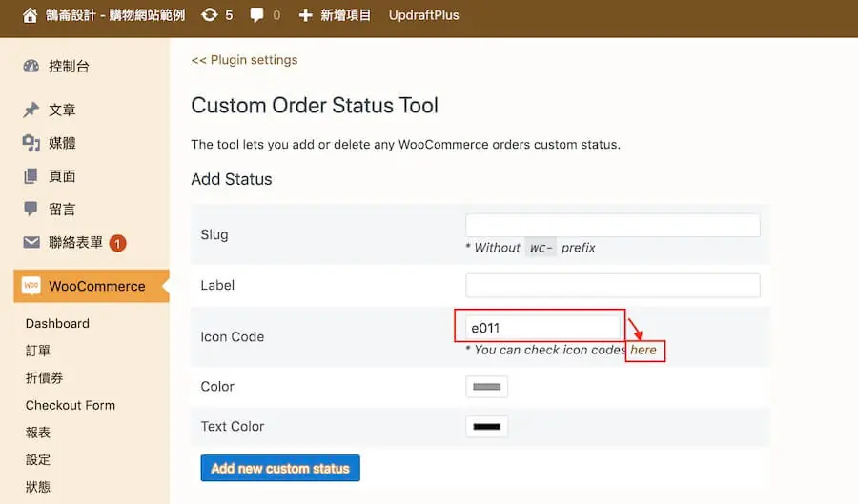858x504 pixels.
Task: Open 文章 in the sidebar
Action: pos(62,110)
